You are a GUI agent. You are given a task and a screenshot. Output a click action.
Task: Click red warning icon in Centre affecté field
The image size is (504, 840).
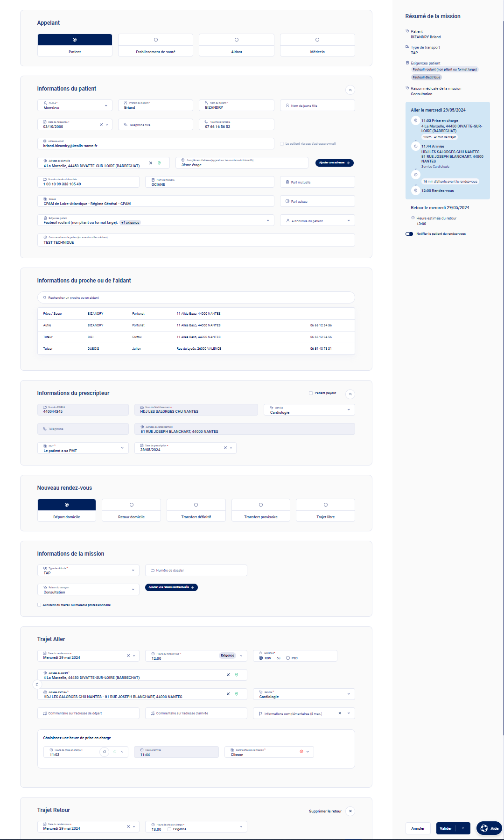click(x=301, y=752)
